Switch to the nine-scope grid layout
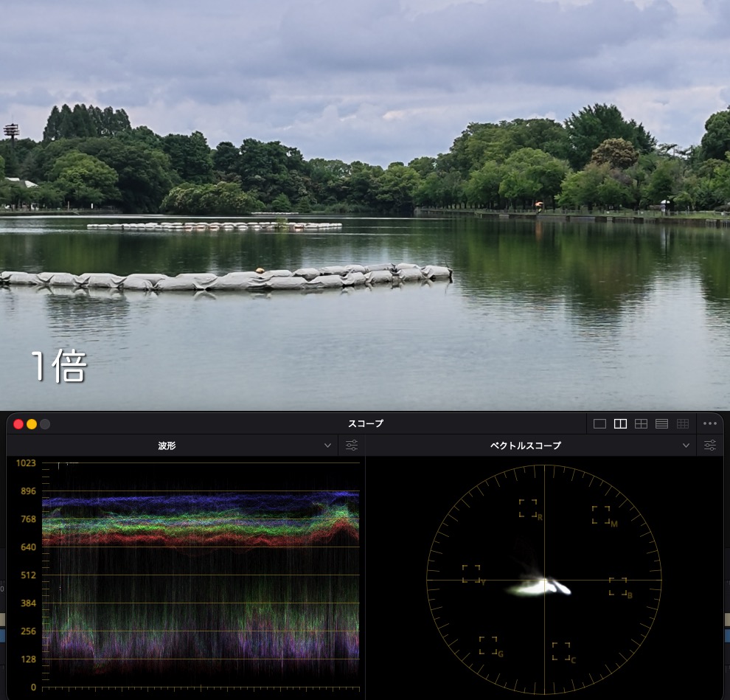Screen dimensions: 730x700 683,424
